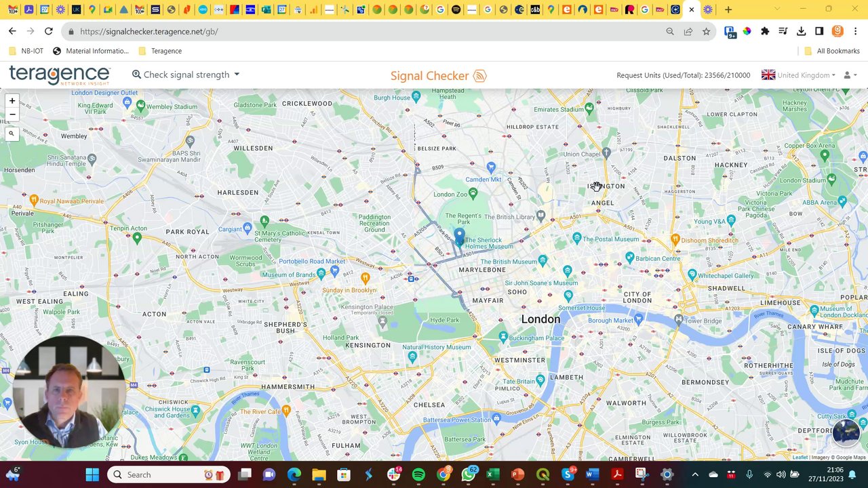Click the Somerset House marker
Viewport: 868px width, 488px height.
point(568,296)
